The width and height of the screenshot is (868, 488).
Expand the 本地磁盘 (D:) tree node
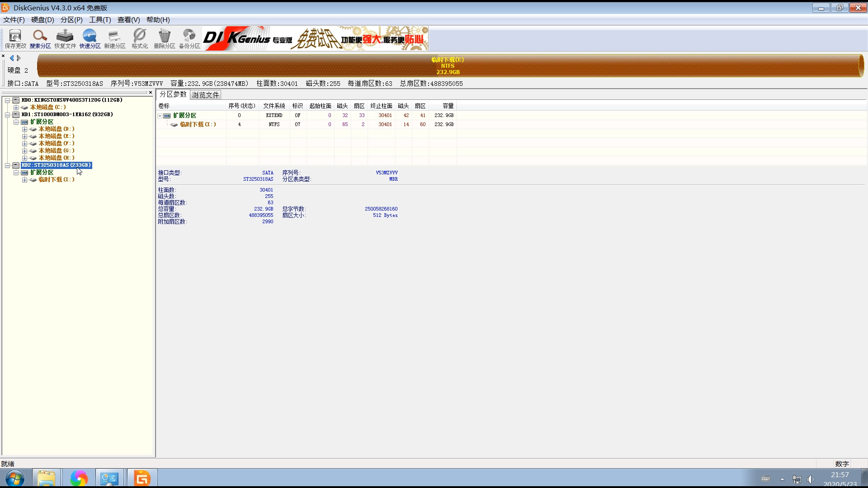tap(24, 129)
